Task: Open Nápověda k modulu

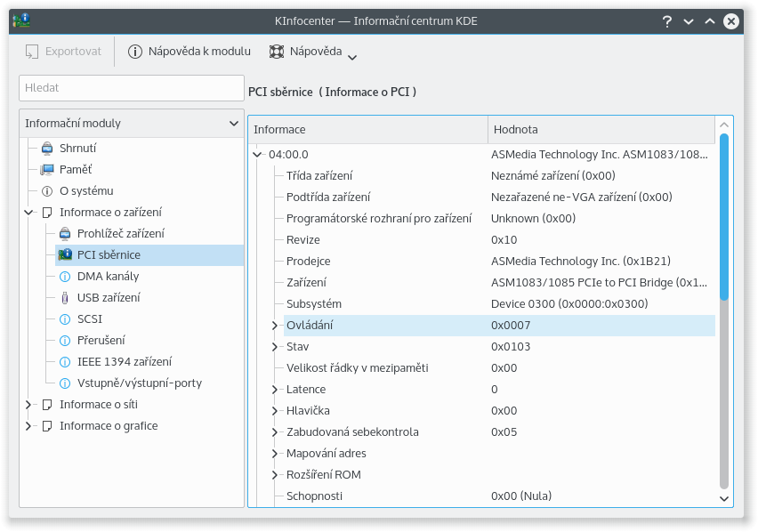Action: [x=189, y=52]
